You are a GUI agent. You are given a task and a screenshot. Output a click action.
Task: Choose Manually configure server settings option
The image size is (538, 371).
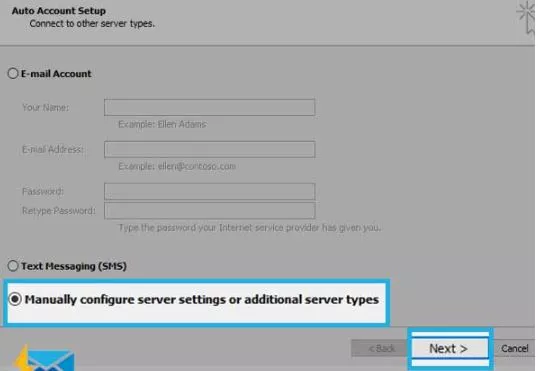coord(15,299)
